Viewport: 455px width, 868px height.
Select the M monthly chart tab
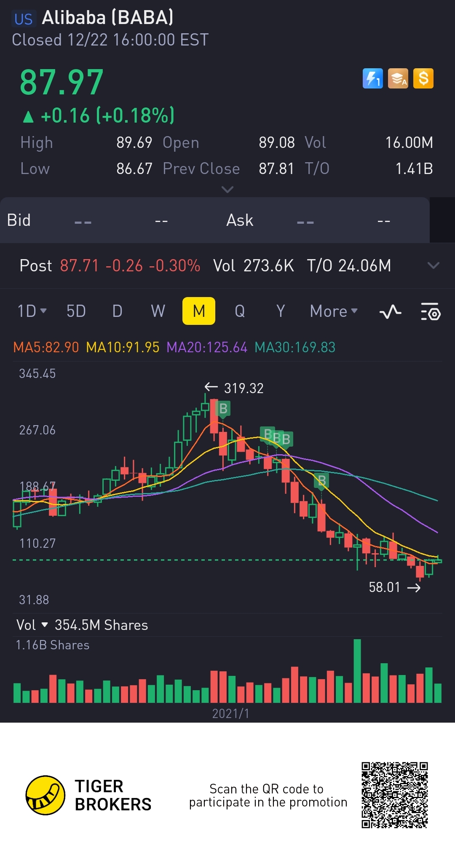[x=199, y=311]
